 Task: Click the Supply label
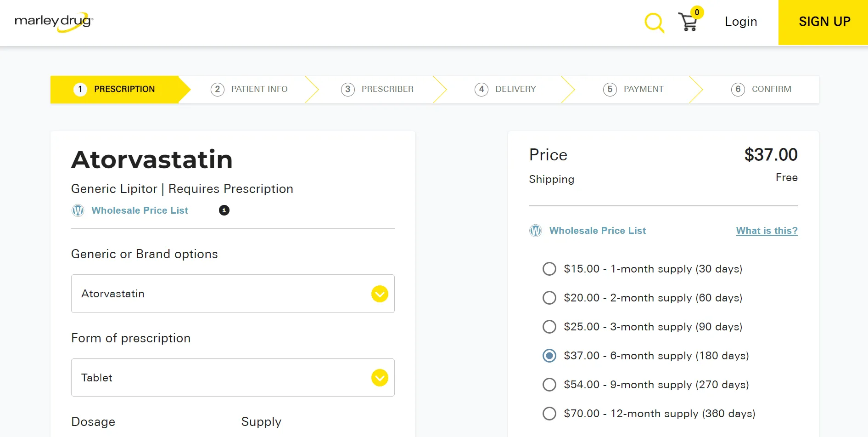point(261,422)
